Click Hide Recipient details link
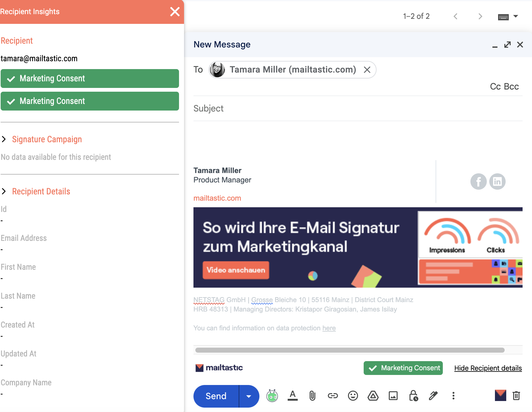532x412 pixels. pos(488,368)
